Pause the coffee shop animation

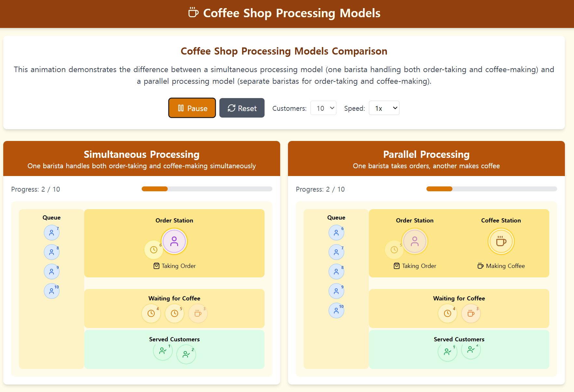tap(192, 108)
